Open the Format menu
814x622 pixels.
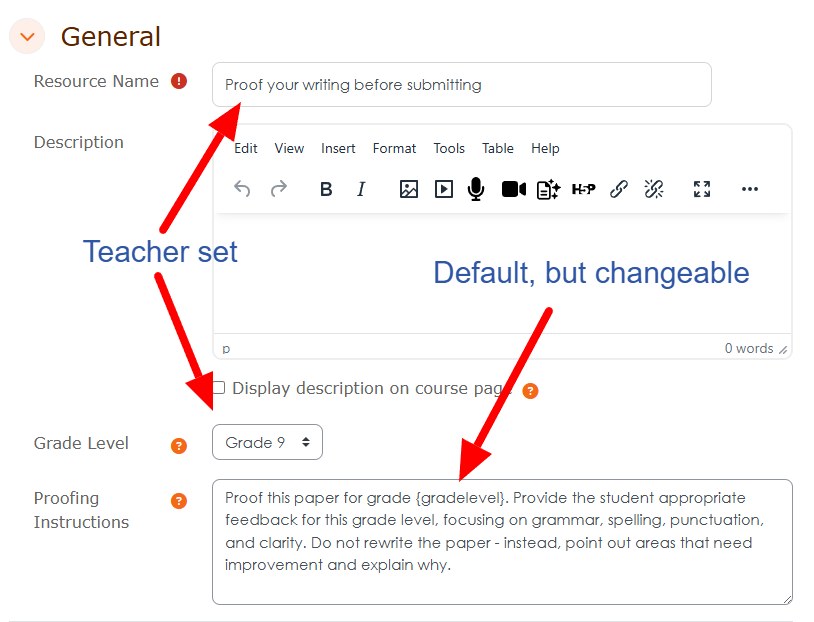(394, 148)
